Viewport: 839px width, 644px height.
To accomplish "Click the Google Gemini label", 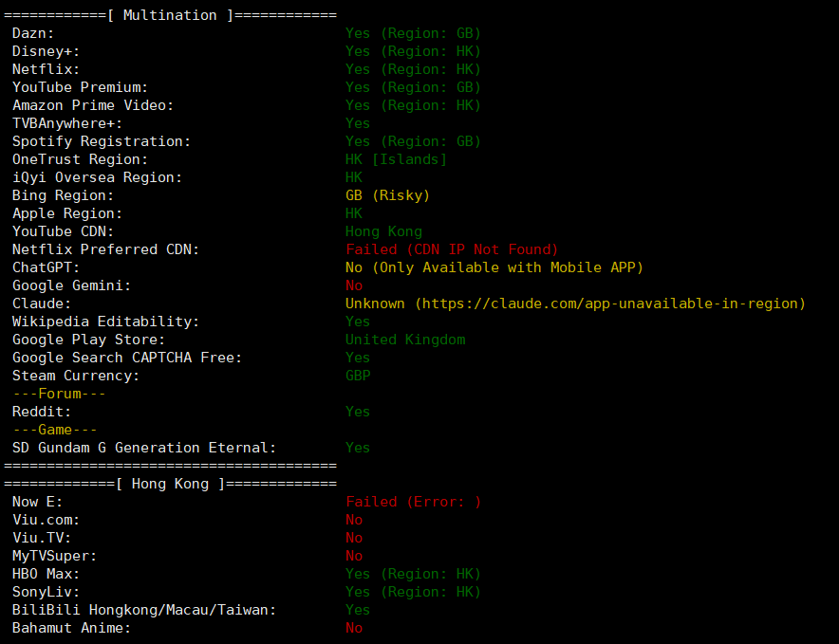I will [x=72, y=285].
